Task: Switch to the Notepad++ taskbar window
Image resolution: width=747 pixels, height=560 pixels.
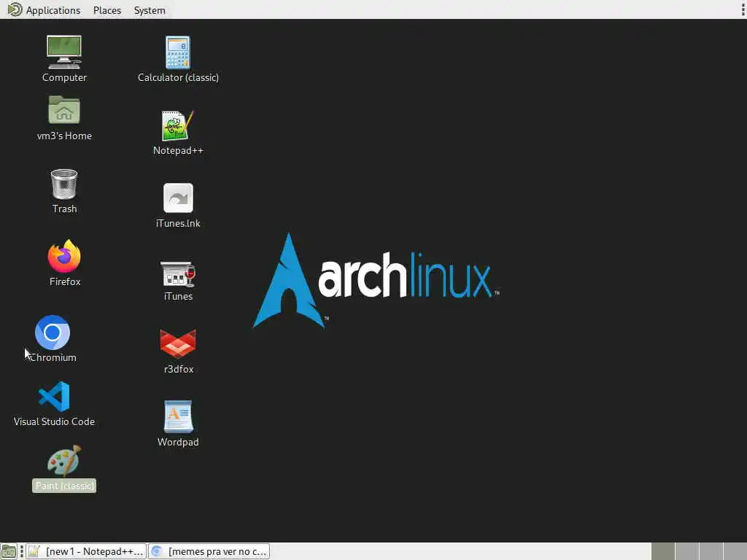Action: (x=86, y=551)
